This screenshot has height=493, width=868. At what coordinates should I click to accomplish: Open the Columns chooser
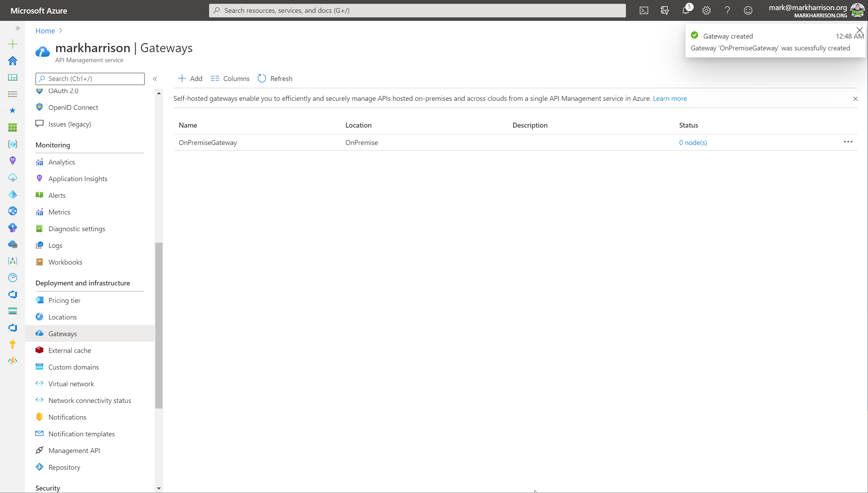(230, 79)
